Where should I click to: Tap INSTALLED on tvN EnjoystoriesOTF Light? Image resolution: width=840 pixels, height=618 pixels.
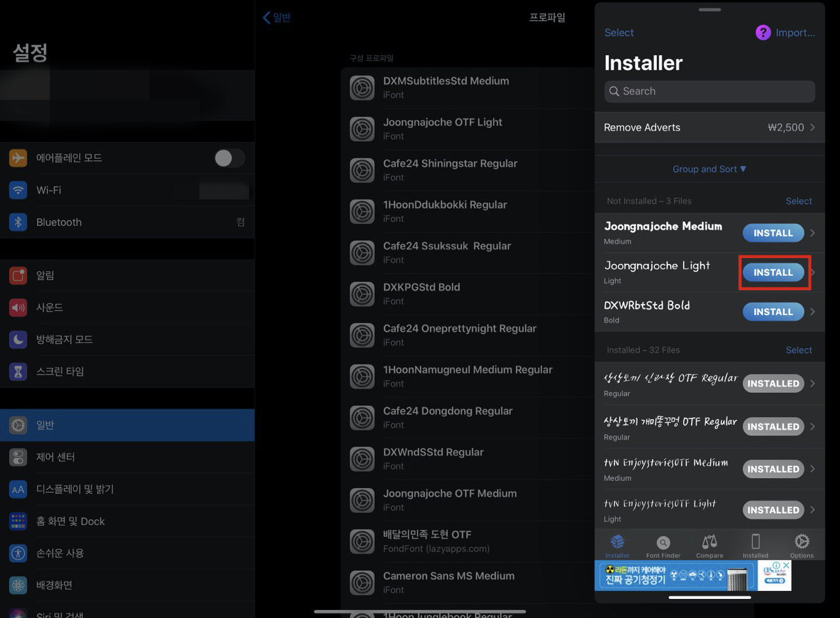point(773,510)
